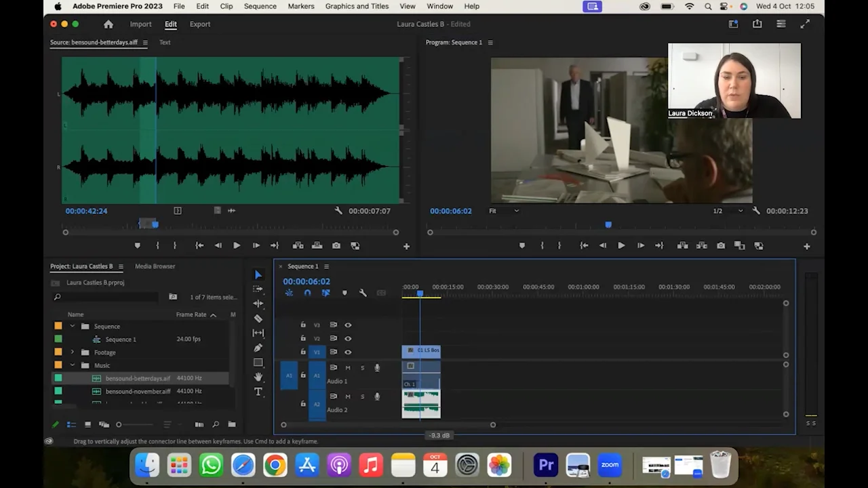Select the Pen tool
The height and width of the screenshot is (488, 868).
pos(258,348)
